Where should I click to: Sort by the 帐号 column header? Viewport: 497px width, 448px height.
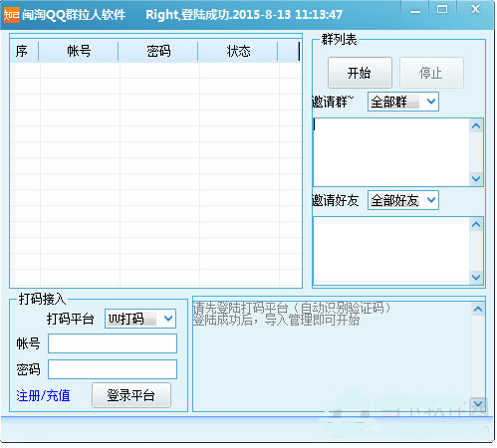pyautogui.click(x=79, y=51)
